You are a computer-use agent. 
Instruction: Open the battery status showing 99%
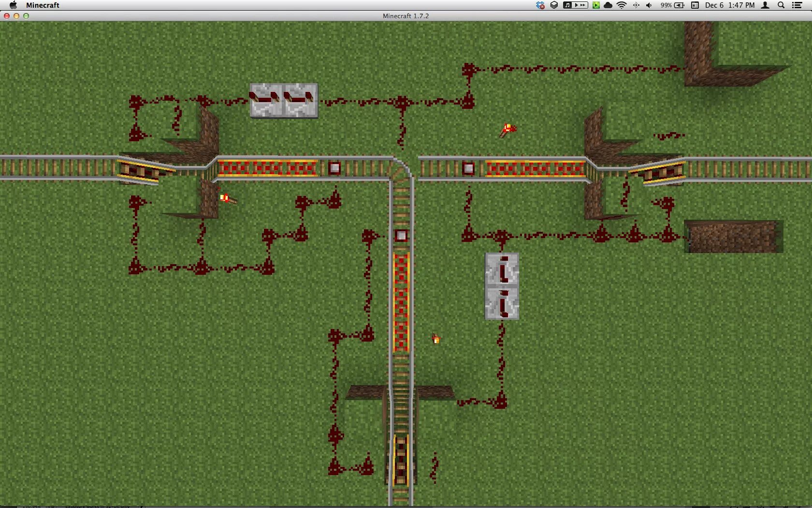tap(672, 5)
